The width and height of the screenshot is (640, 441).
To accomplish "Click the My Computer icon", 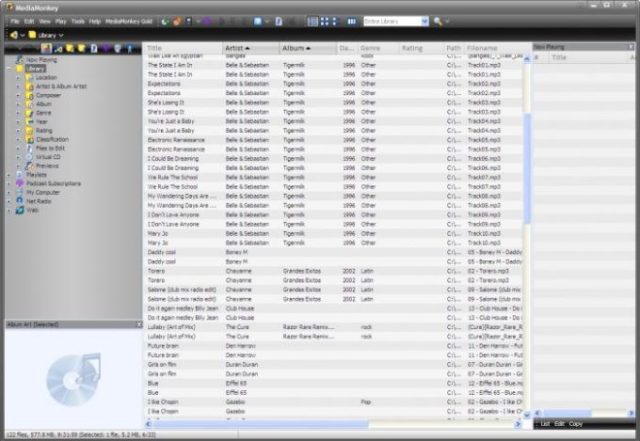I will click(20, 192).
